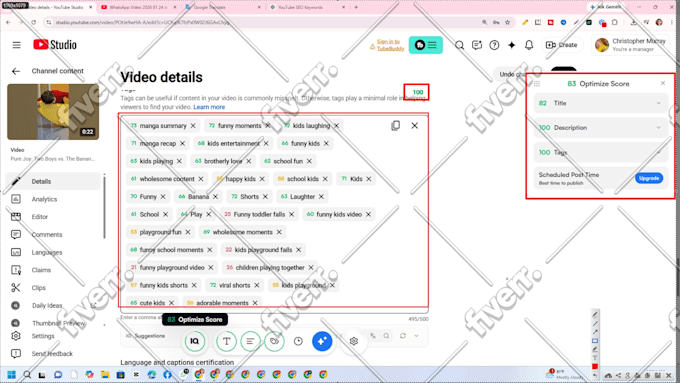Copy all tags with the copy icon

[395, 125]
